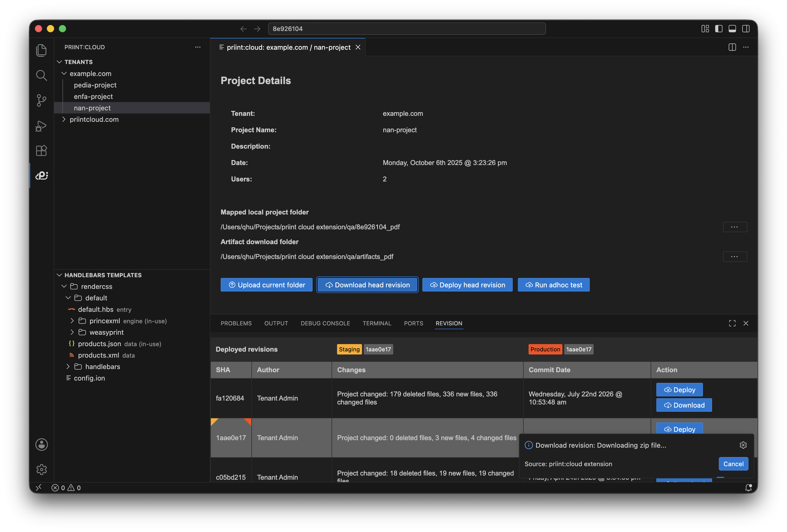Screen dimensions: 787x532
Task: Expand the weasyprint folder
Action: pyautogui.click(x=72, y=332)
